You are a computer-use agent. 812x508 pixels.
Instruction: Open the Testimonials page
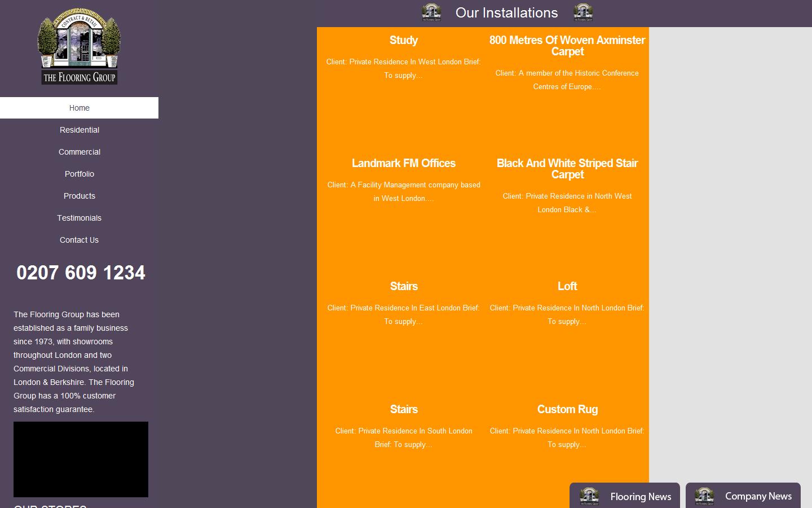point(79,218)
